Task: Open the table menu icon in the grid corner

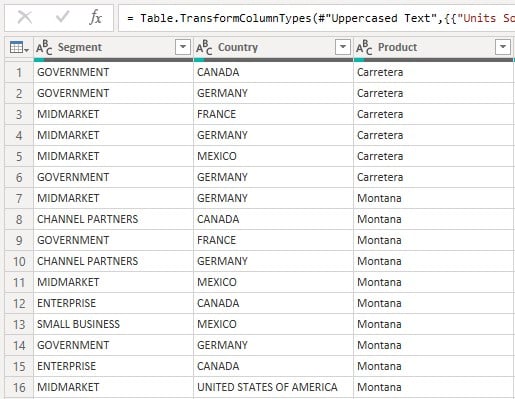Action: [19, 48]
